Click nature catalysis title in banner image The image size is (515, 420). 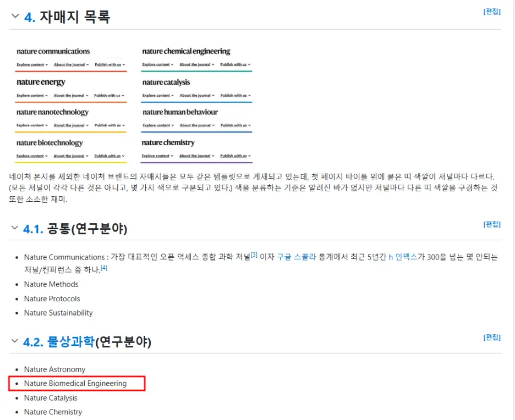(x=166, y=82)
